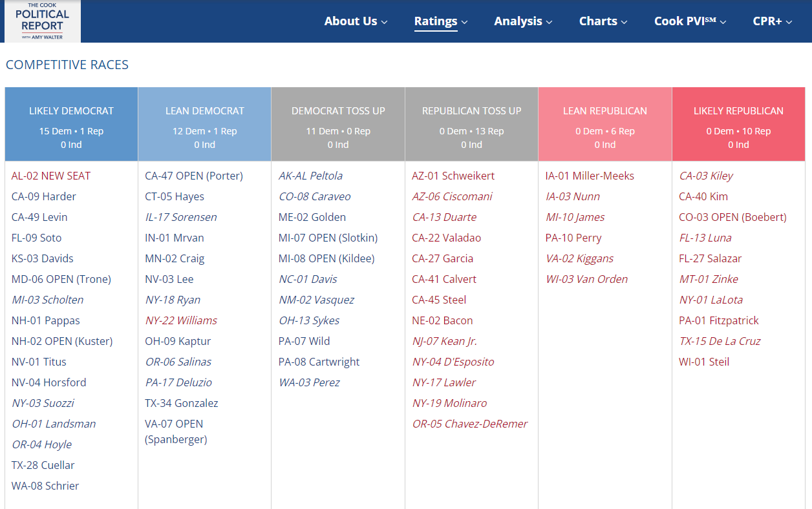Open the NE-02 Bacon race

(x=442, y=320)
